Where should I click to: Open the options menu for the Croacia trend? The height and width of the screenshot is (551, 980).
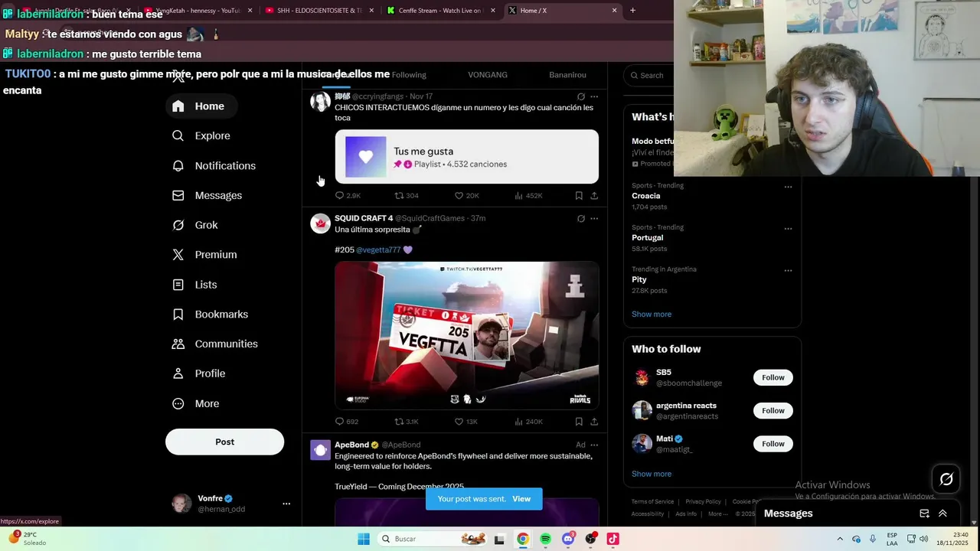788,187
